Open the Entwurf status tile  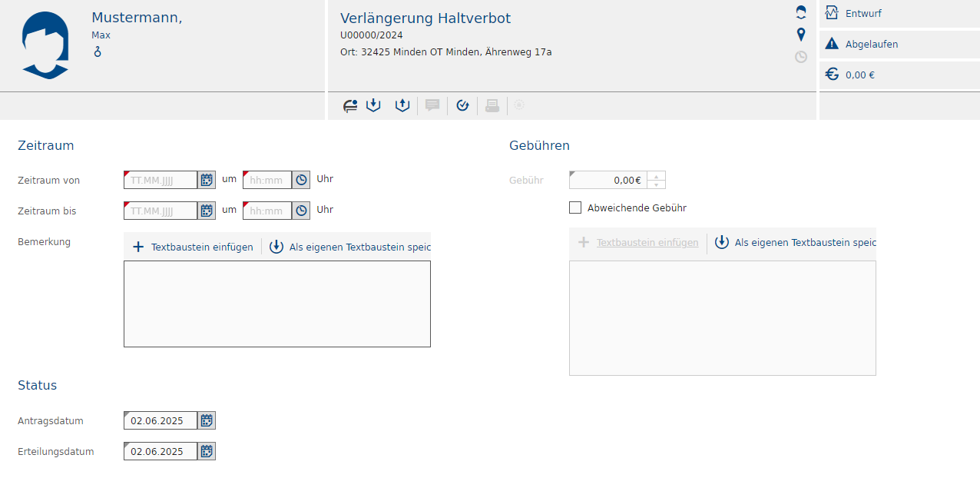[899, 14]
